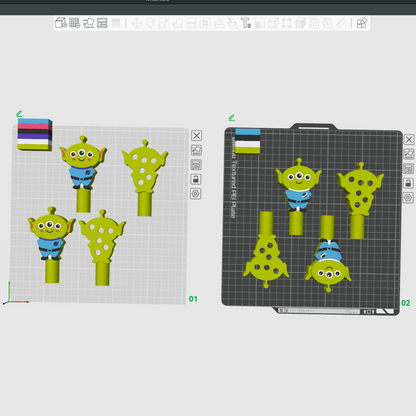Image resolution: width=416 pixels, height=416 pixels.
Task: Select upside-down front-facing alien on plate 02
Action: point(328,253)
